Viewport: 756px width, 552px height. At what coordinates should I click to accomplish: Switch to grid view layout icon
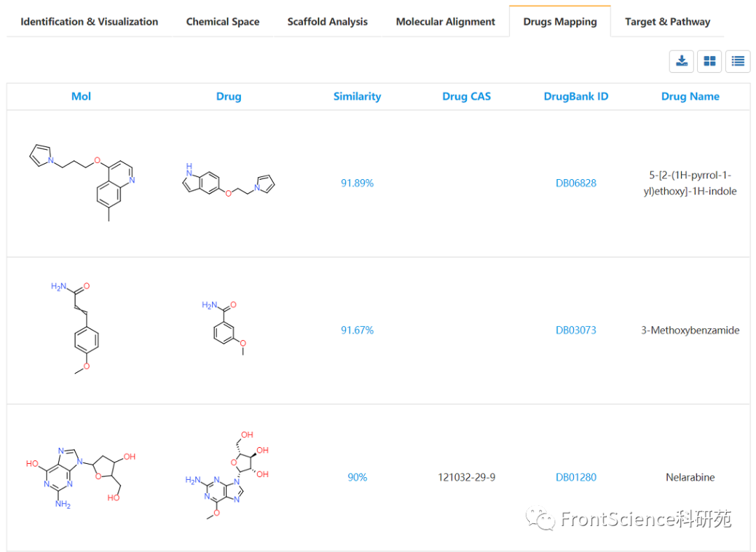(x=710, y=61)
